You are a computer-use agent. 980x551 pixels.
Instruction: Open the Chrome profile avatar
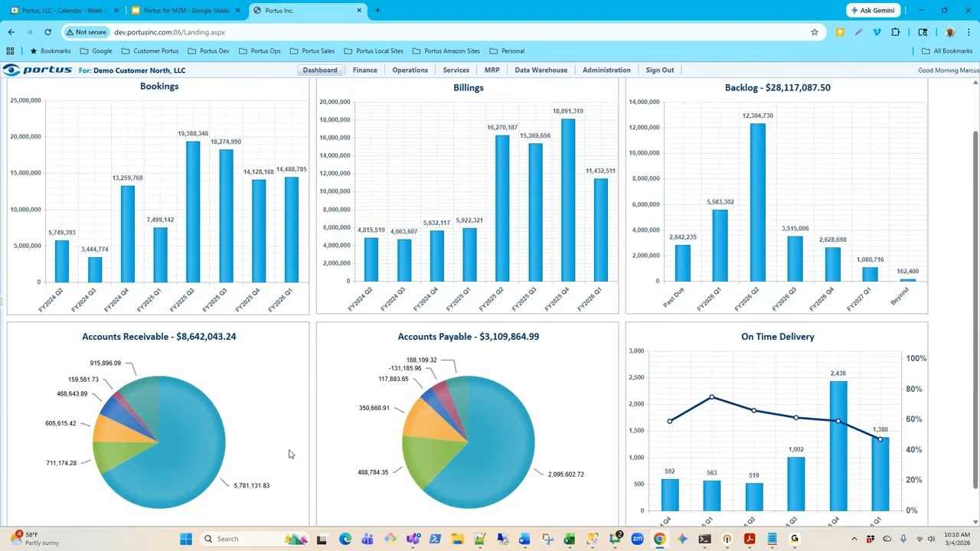(950, 32)
